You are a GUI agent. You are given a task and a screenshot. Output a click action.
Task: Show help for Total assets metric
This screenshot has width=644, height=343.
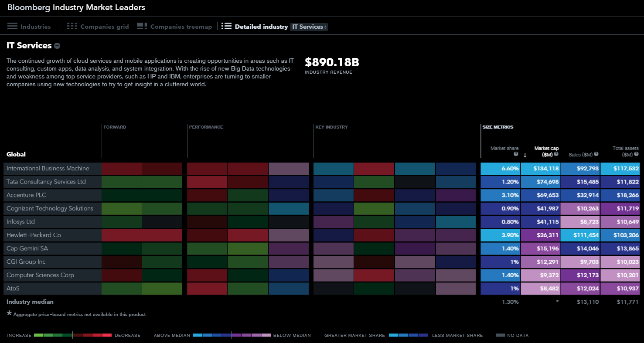click(x=636, y=154)
